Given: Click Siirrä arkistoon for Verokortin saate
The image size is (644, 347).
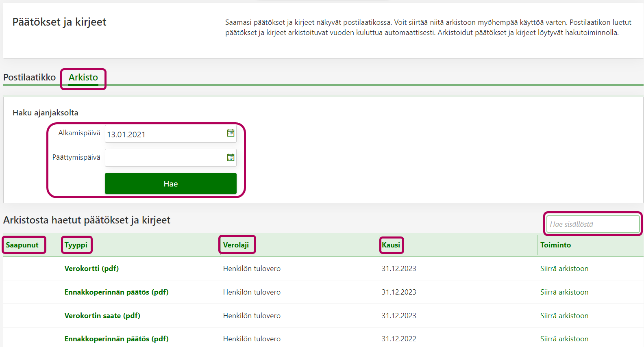Looking at the screenshot, I should click(x=564, y=316).
